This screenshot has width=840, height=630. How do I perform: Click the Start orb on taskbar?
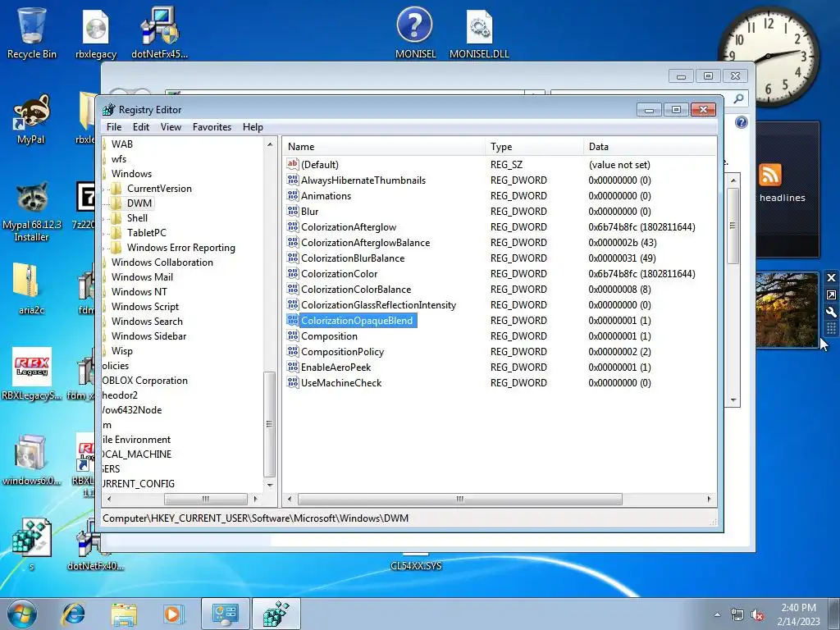(21, 614)
